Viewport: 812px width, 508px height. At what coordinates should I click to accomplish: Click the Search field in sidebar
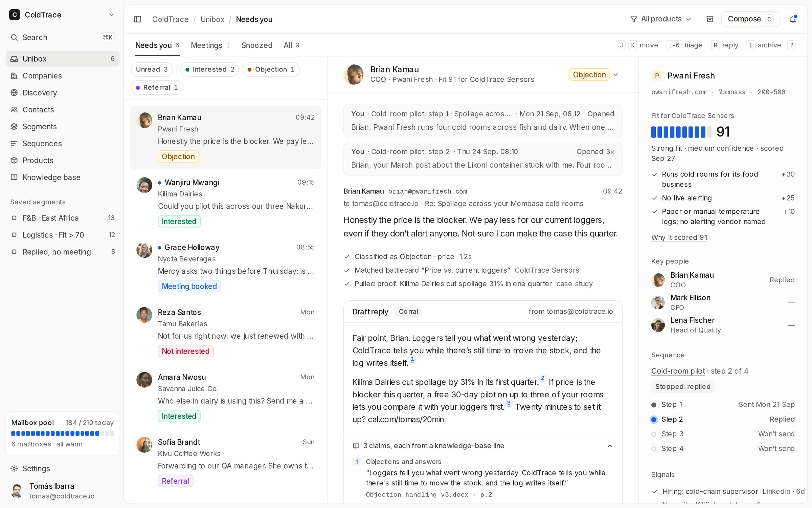(63, 37)
